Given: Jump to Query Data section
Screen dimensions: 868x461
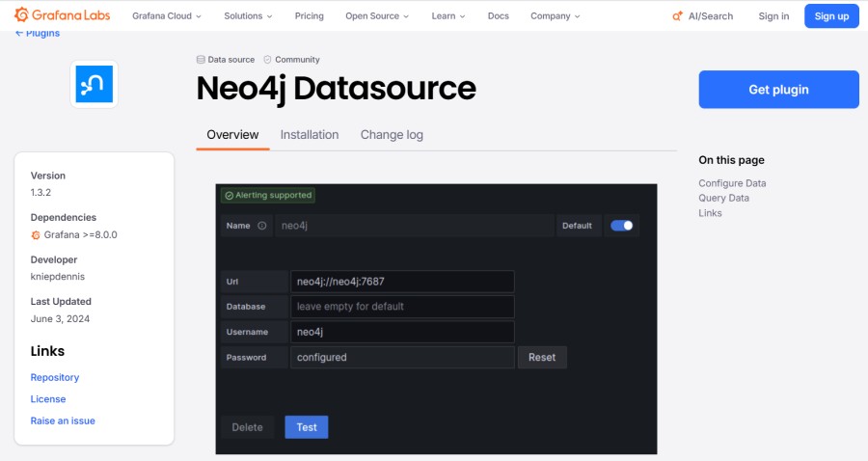Looking at the screenshot, I should (723, 198).
